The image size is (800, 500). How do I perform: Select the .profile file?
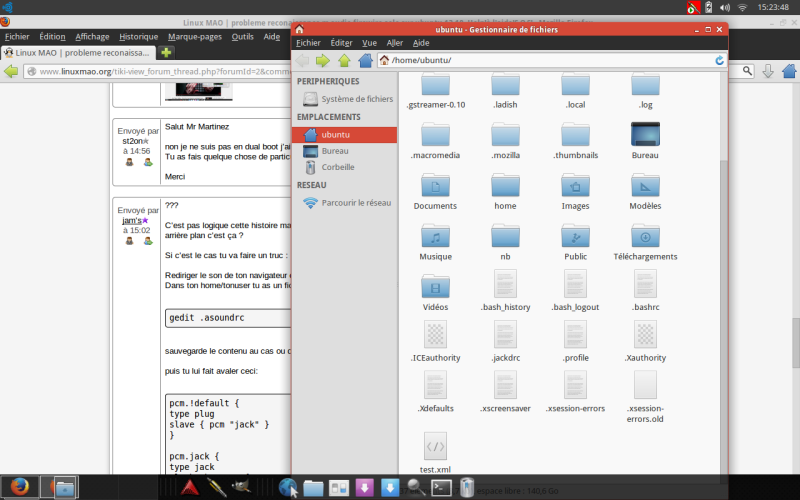pyautogui.click(x=575, y=341)
